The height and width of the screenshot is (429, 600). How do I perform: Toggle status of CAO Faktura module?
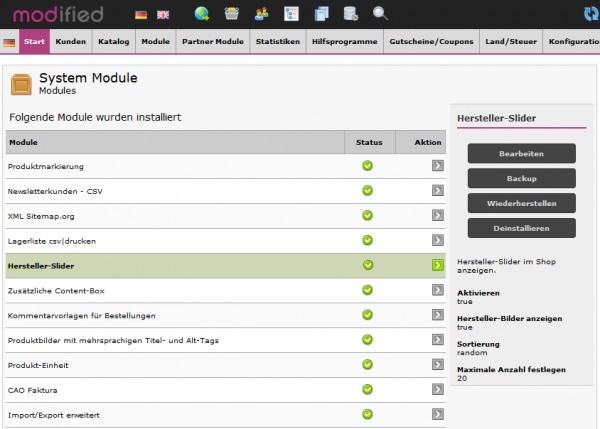click(x=368, y=390)
